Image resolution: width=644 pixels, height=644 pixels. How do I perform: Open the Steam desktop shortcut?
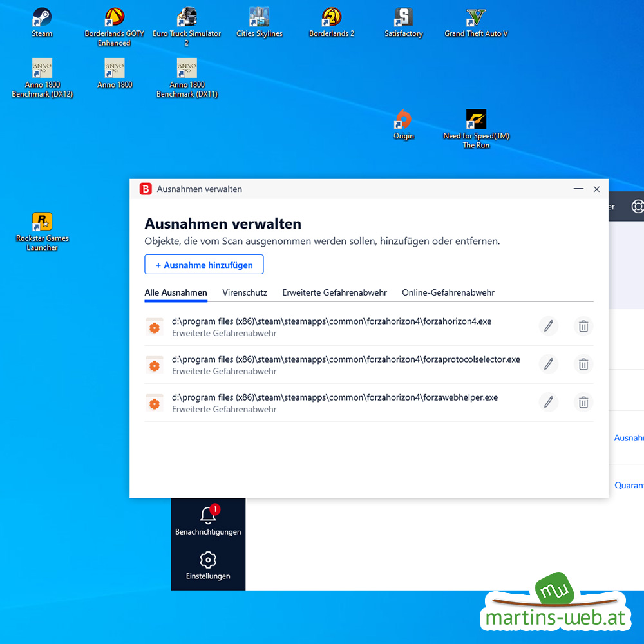42,23
